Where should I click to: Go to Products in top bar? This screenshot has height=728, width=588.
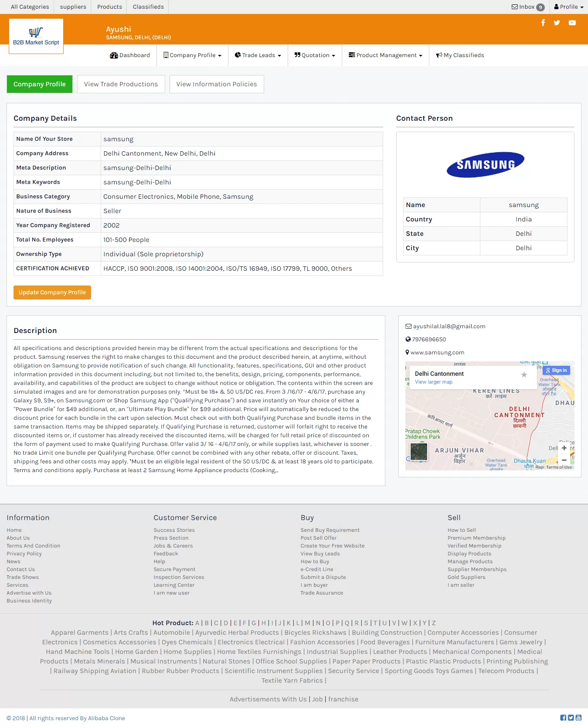(109, 7)
